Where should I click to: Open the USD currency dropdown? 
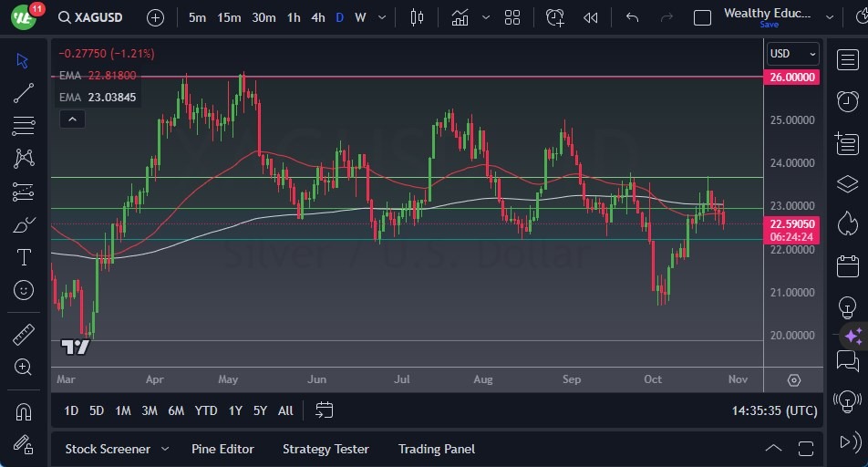pos(792,54)
